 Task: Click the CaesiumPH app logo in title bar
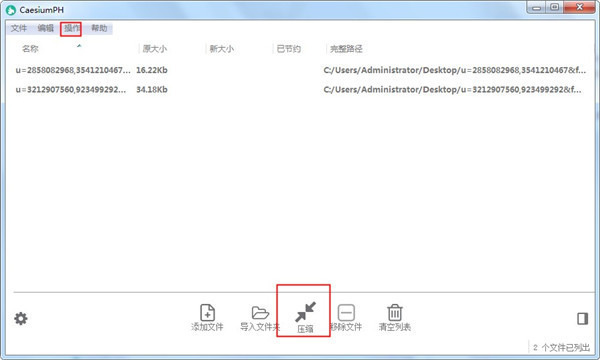click(x=11, y=10)
